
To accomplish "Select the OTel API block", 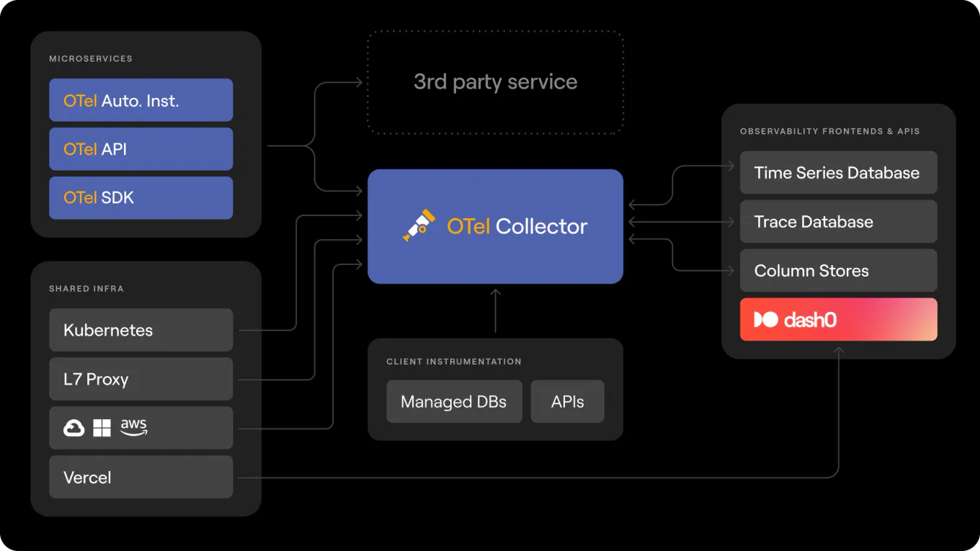I will (x=141, y=149).
